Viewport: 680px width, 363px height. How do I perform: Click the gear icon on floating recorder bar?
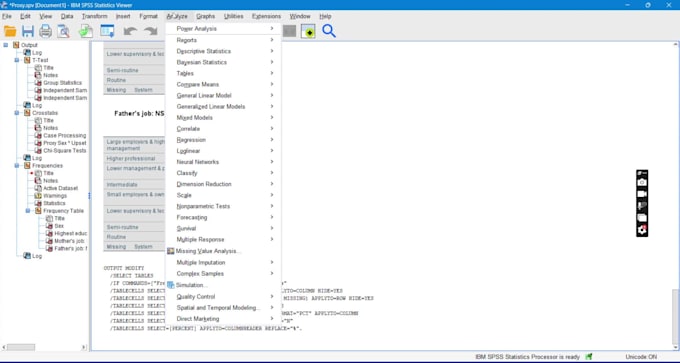(x=642, y=230)
